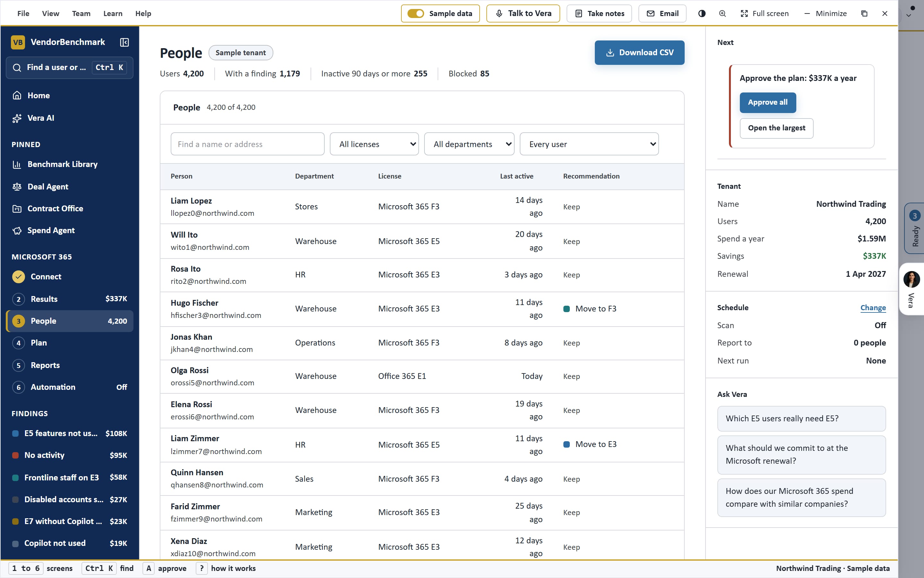Click the VB VendorBenchmark logo badge

[x=18, y=42]
